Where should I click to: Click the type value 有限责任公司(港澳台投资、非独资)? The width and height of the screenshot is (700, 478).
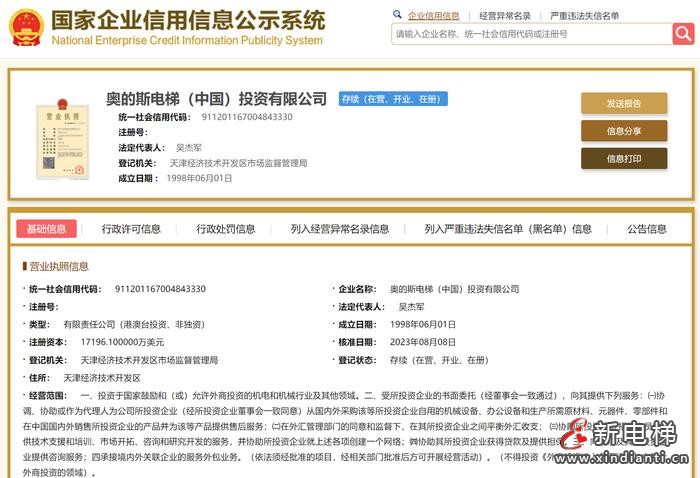click(134, 324)
